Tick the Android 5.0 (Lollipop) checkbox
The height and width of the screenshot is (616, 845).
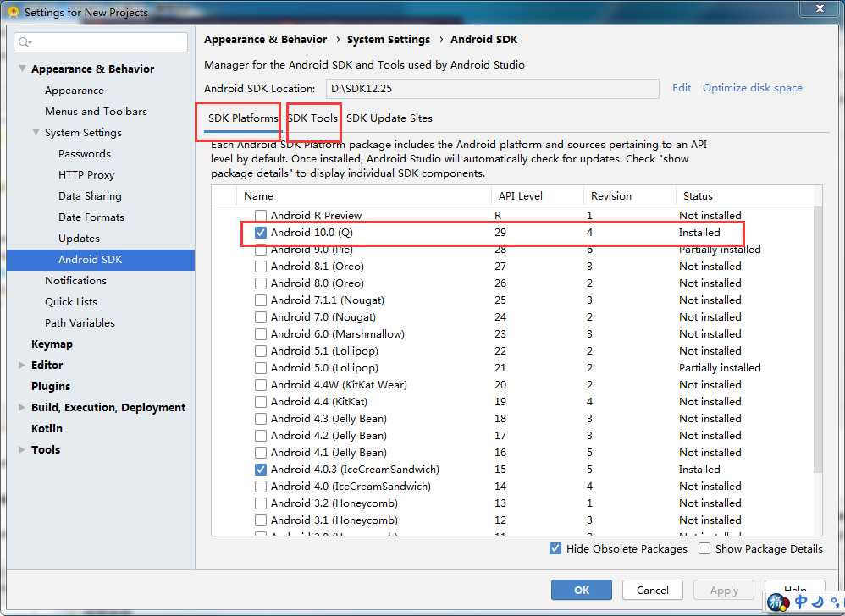(261, 368)
